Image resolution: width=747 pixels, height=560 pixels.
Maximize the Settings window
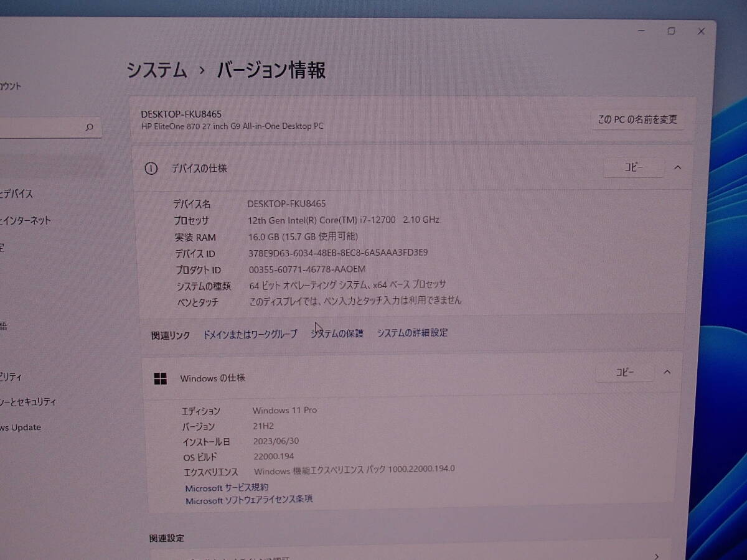(671, 31)
